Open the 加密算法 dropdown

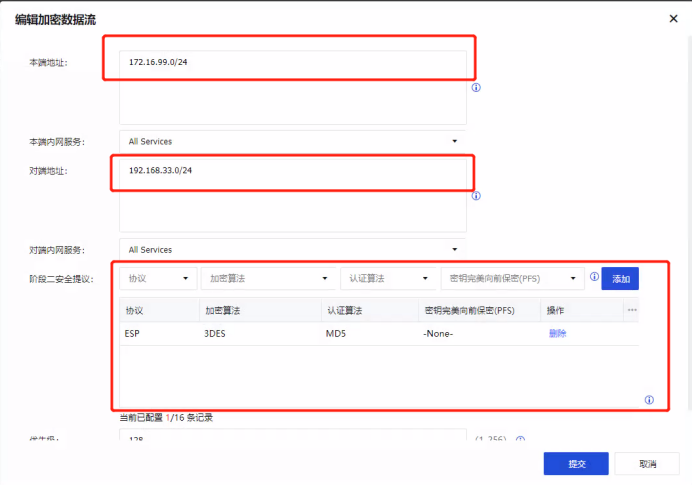click(268, 279)
